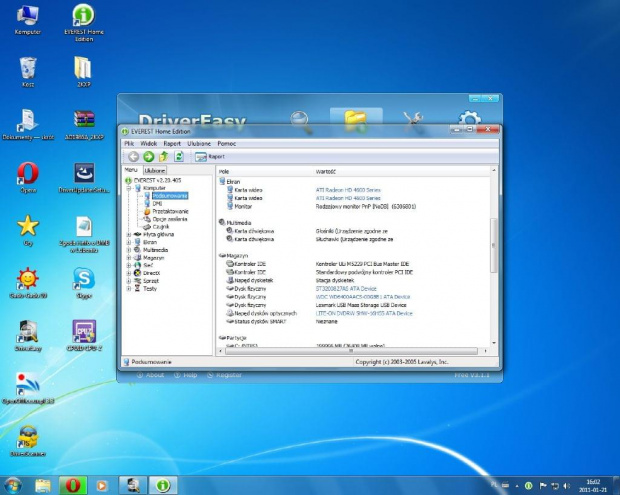Click the green Forward arrow in EVEREST toolbar
The image size is (620, 495).
click(148, 157)
